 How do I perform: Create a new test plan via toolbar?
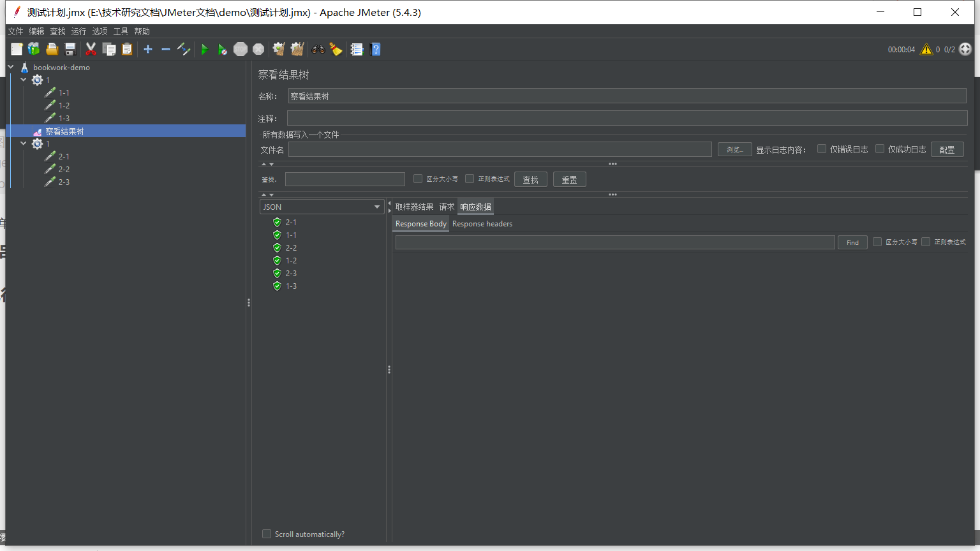click(17, 49)
